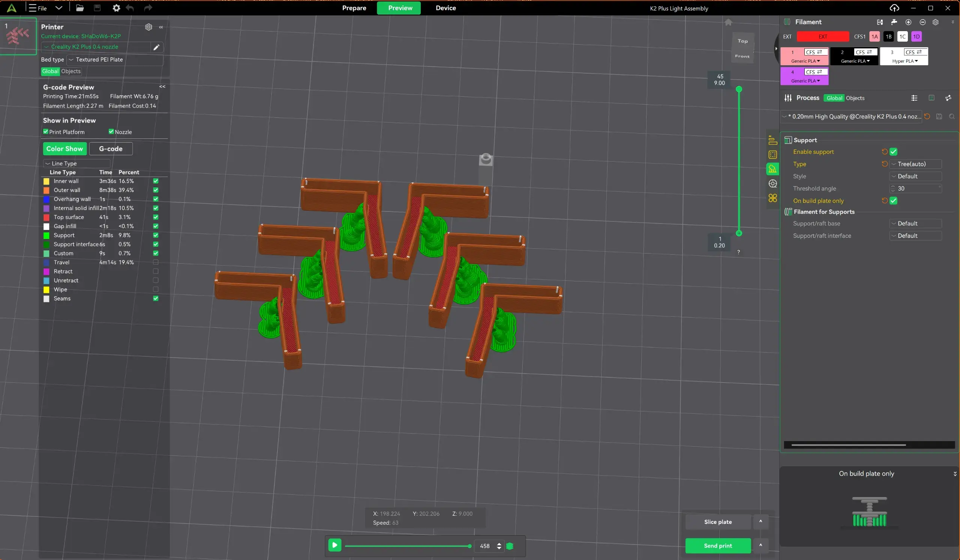Click the home view icon in viewport

tap(728, 22)
